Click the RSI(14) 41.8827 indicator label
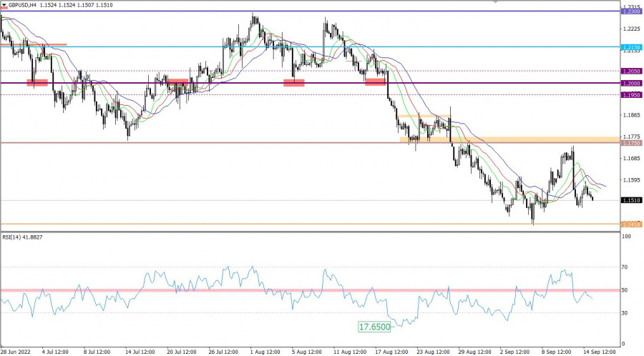 24,237
